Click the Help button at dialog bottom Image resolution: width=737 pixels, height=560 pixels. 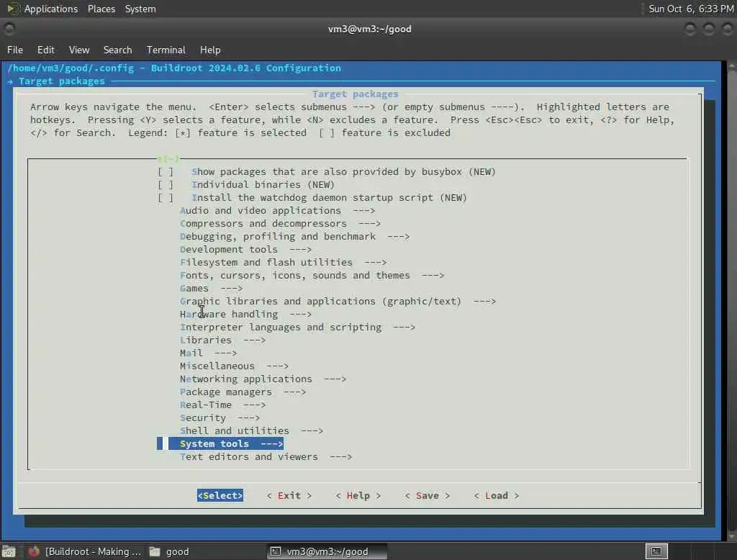(x=358, y=496)
